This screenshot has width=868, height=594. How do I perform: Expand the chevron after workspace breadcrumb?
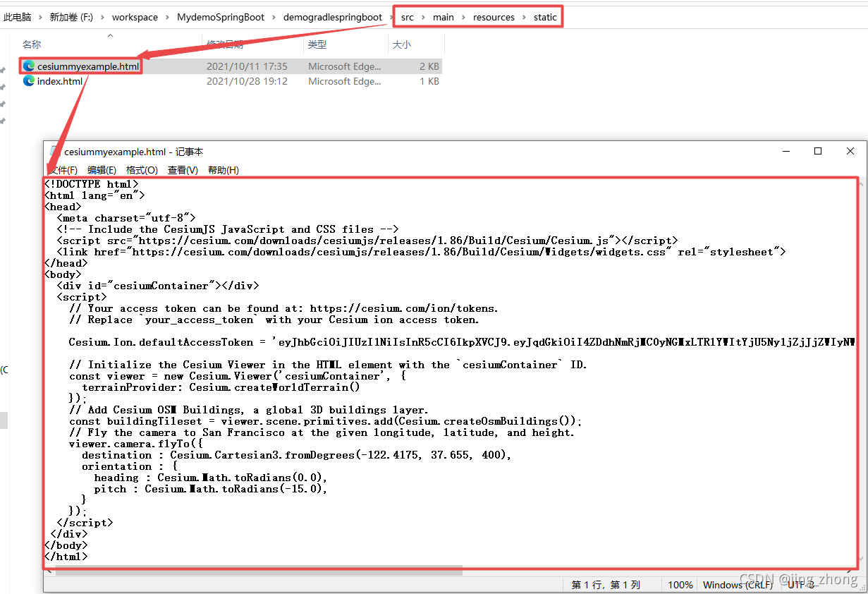[x=168, y=17]
